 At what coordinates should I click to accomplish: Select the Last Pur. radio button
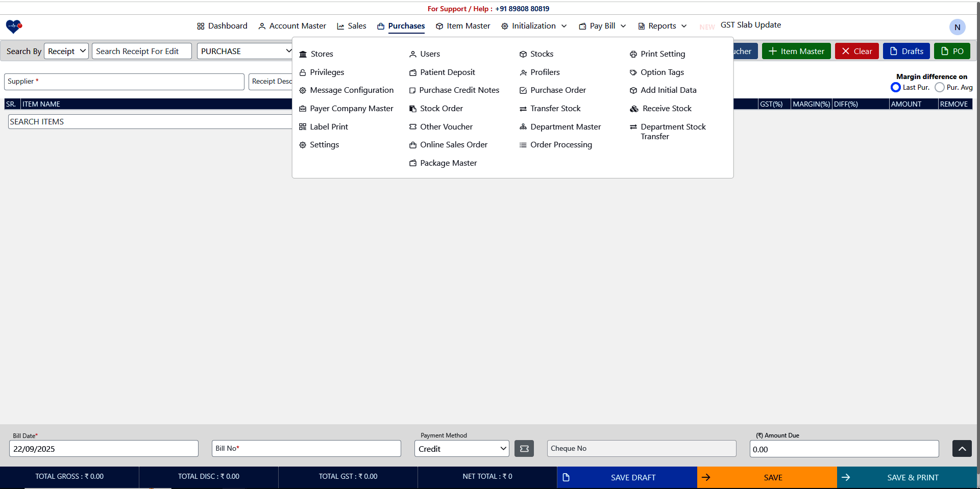tap(896, 87)
